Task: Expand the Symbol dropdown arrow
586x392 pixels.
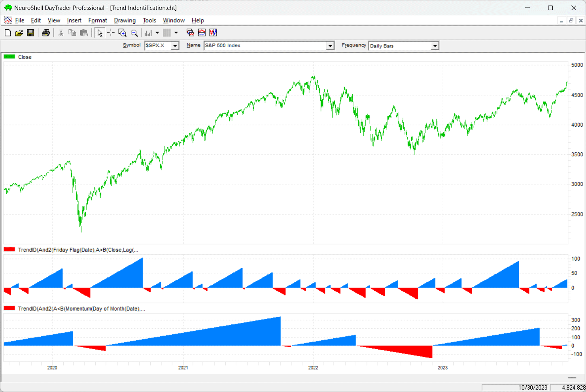Action: click(175, 46)
